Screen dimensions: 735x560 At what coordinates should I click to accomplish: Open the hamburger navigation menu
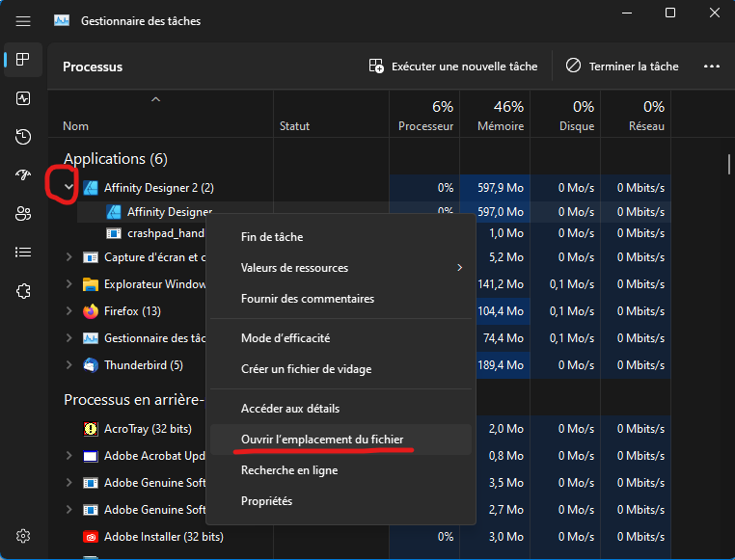tap(23, 21)
